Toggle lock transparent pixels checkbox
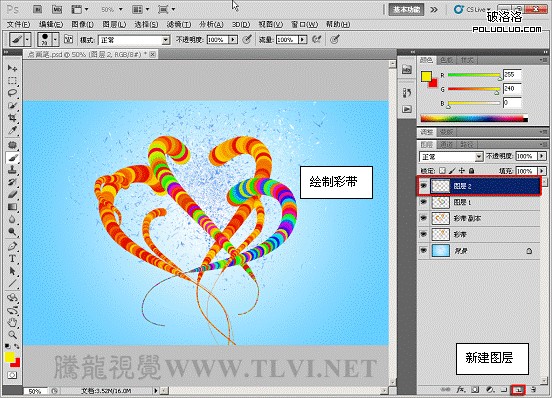This screenshot has width=552, height=398. coord(443,171)
